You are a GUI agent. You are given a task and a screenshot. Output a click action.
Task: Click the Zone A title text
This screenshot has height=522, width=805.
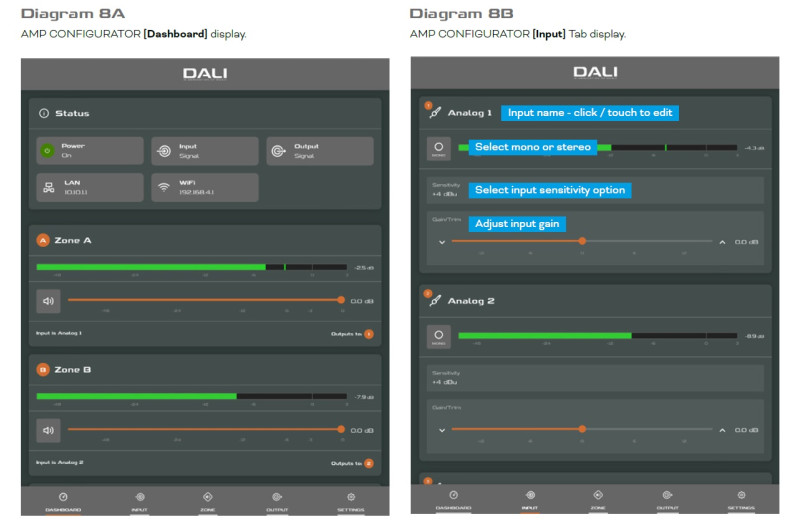pos(73,240)
